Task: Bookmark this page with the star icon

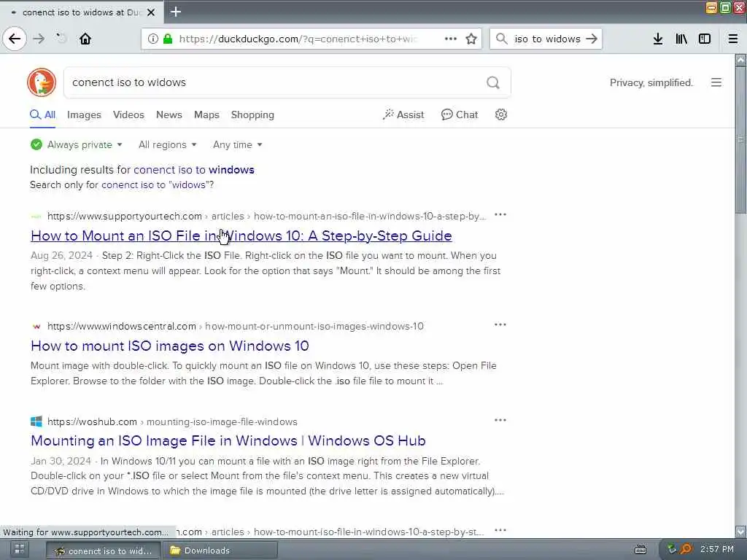Action: (x=471, y=39)
